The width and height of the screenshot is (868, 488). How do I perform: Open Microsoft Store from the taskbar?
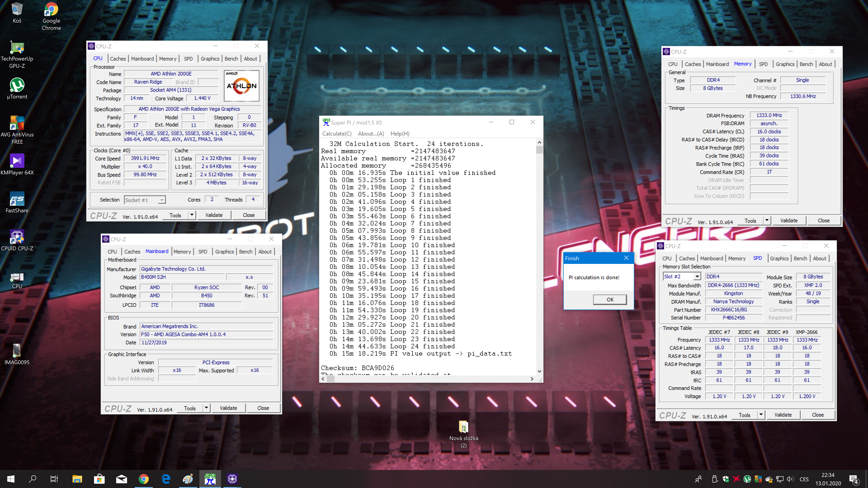(x=99, y=479)
